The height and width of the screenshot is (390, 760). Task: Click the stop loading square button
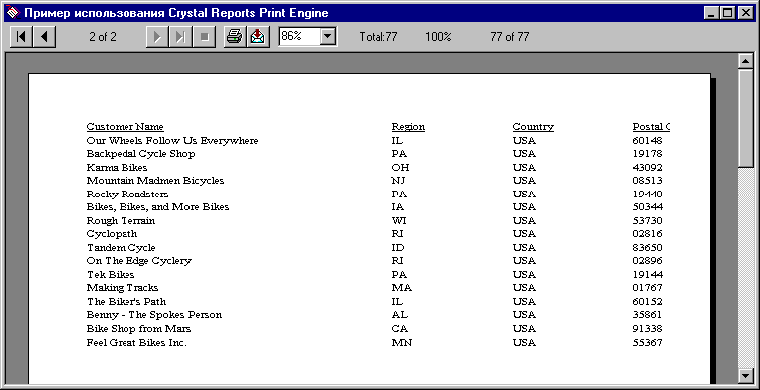[x=204, y=37]
